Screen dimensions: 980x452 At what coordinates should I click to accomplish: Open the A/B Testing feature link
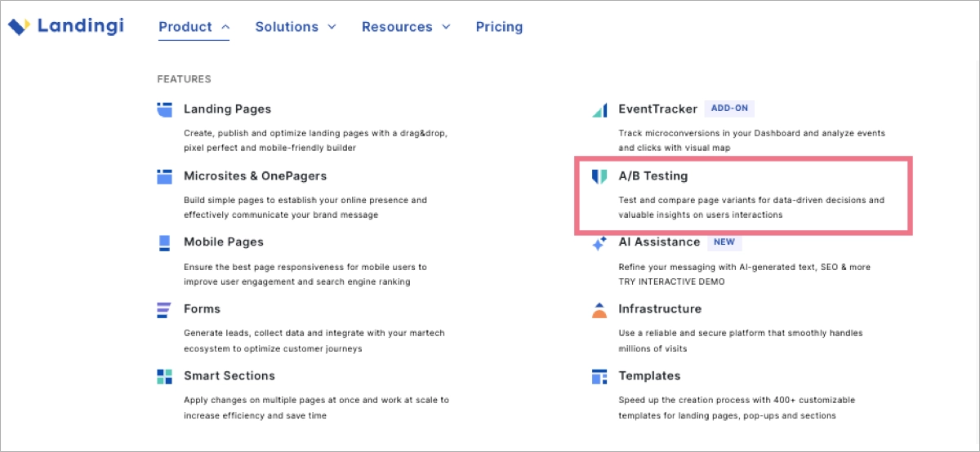coord(653,176)
